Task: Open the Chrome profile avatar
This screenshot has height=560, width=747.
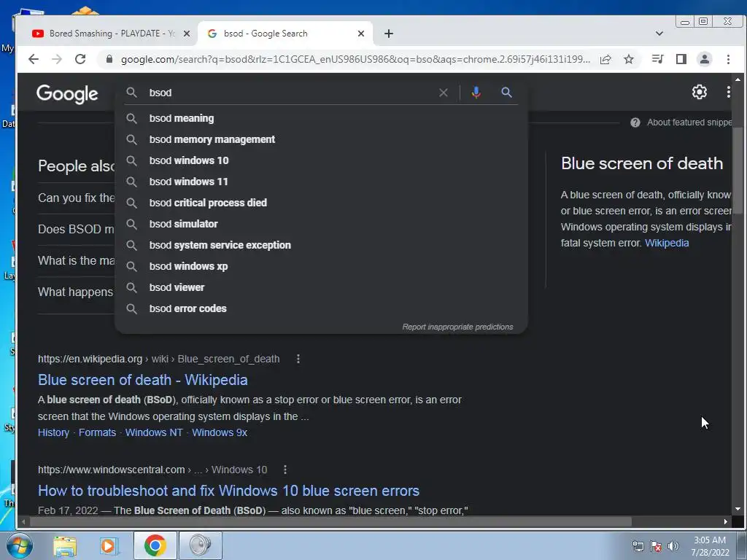Action: tap(705, 59)
